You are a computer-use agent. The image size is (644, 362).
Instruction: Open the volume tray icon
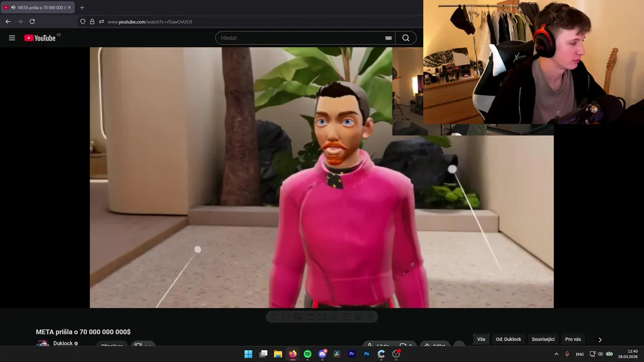point(600,354)
